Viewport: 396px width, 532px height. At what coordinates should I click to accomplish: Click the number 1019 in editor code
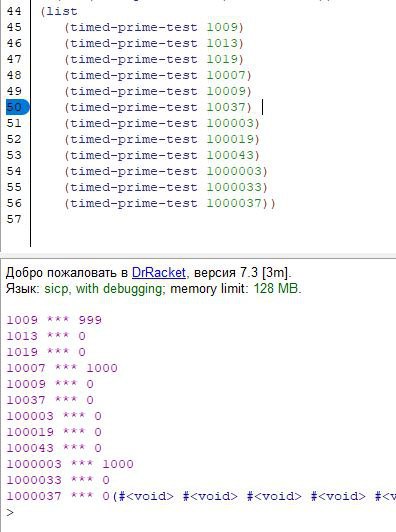coord(223,59)
